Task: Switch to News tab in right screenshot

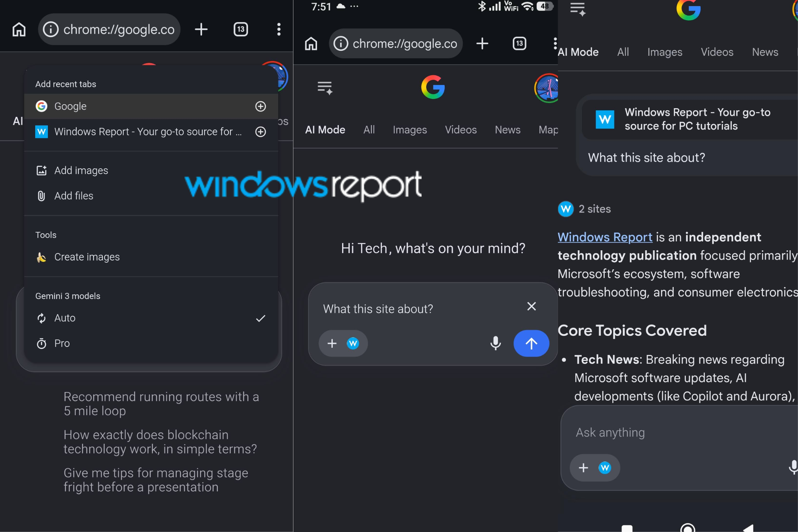Action: (765, 52)
